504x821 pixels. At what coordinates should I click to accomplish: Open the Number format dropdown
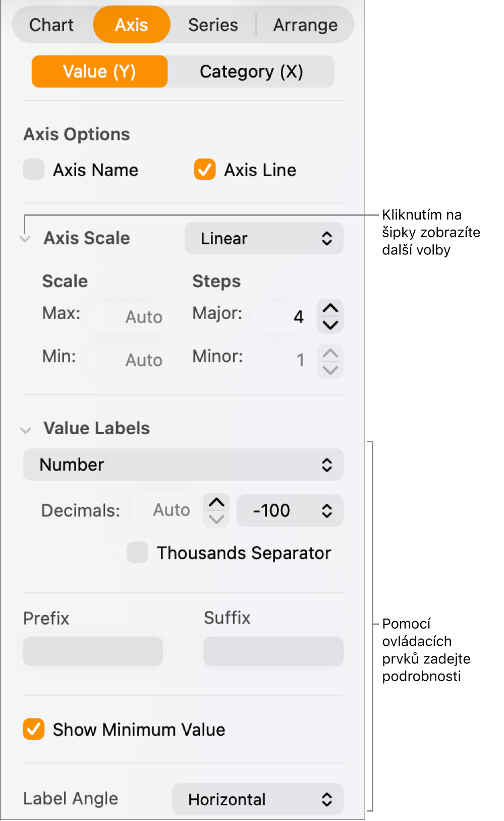pyautogui.click(x=183, y=465)
